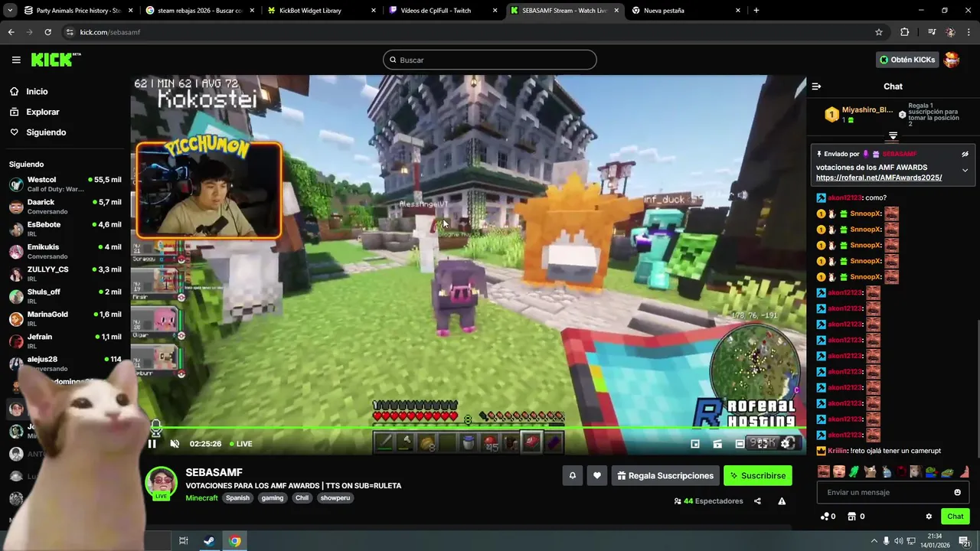The width and height of the screenshot is (980, 551).
Task: Insert the green frog emote
Action: click(854, 472)
